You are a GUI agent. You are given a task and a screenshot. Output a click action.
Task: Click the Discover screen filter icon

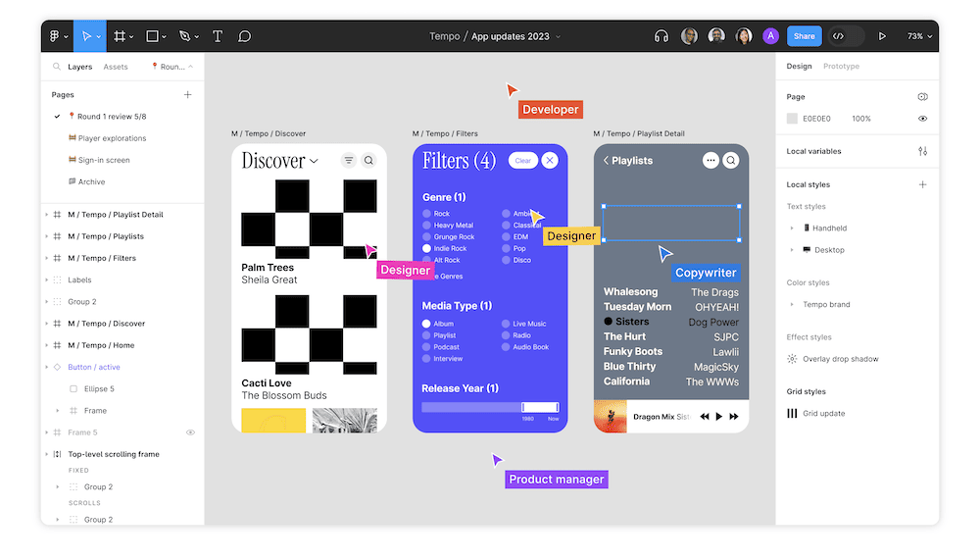point(349,161)
